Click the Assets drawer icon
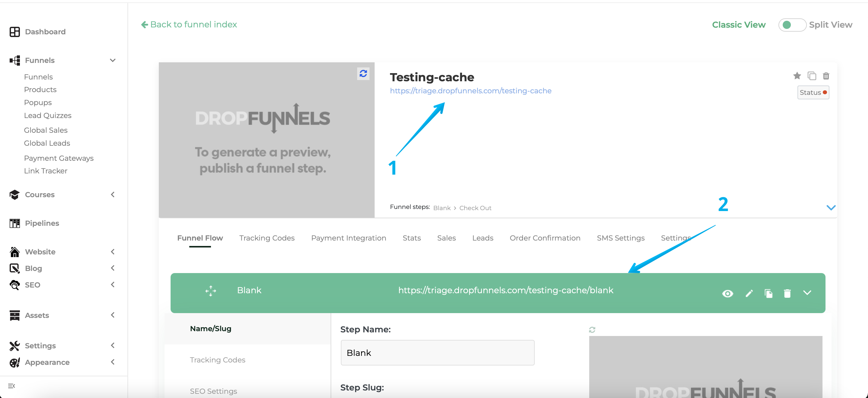Viewport: 868px width, 398px height. 14,315
